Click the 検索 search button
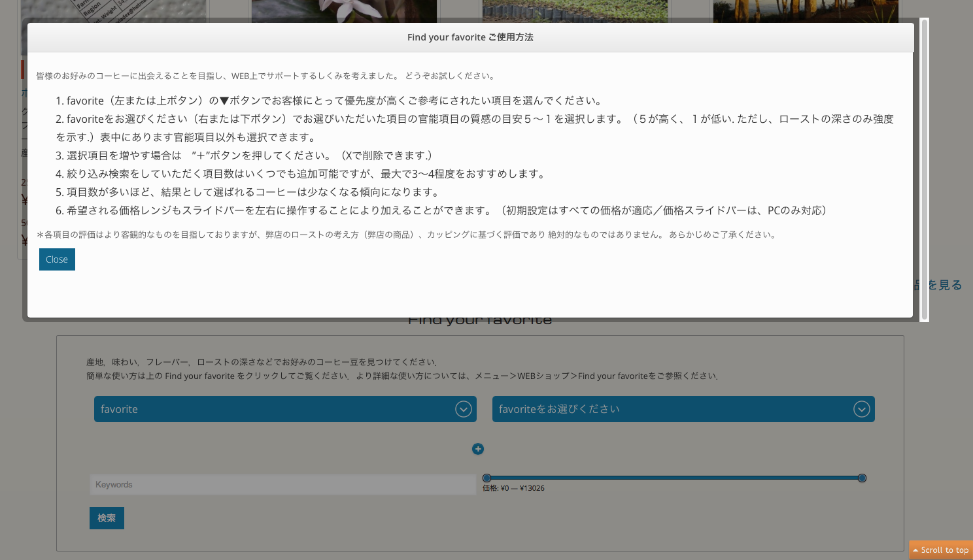This screenshot has height=560, width=973. [107, 518]
